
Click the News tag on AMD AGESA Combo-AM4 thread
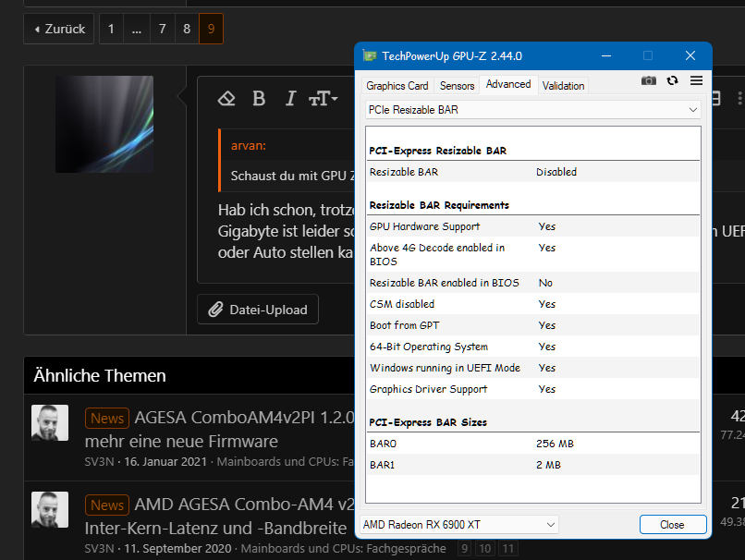(107, 505)
